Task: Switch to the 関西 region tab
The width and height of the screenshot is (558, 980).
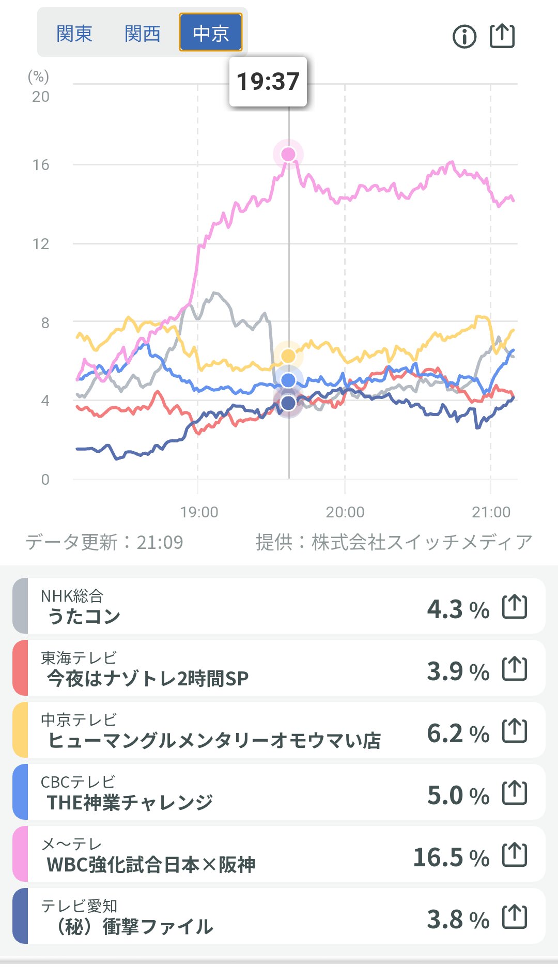Action: click(142, 34)
